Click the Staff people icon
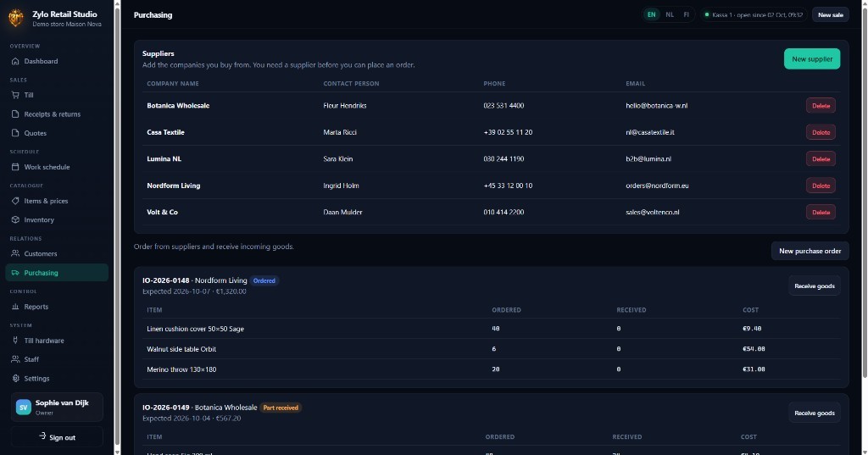 pos(15,359)
